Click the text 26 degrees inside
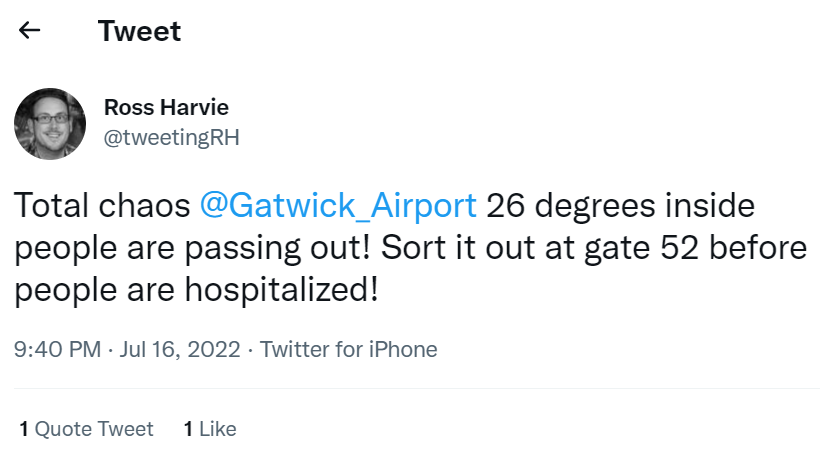Viewport: 820px width, 460px height. click(620, 207)
